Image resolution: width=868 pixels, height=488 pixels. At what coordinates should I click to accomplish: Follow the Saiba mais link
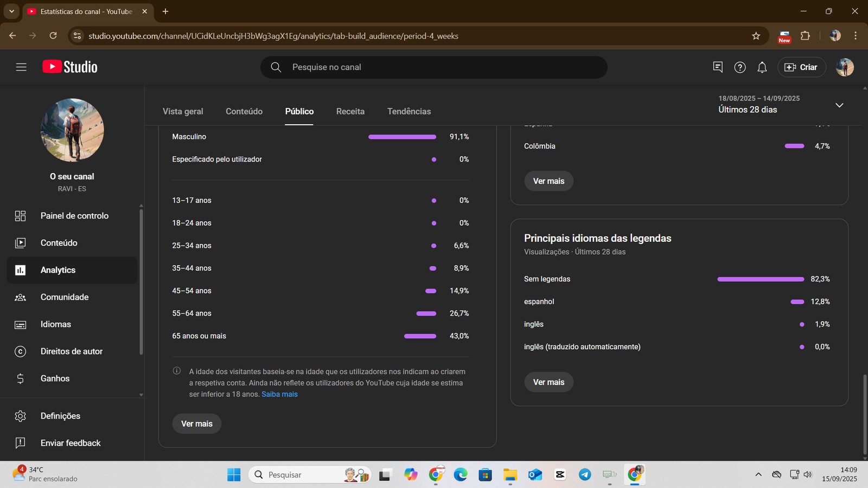279,394
